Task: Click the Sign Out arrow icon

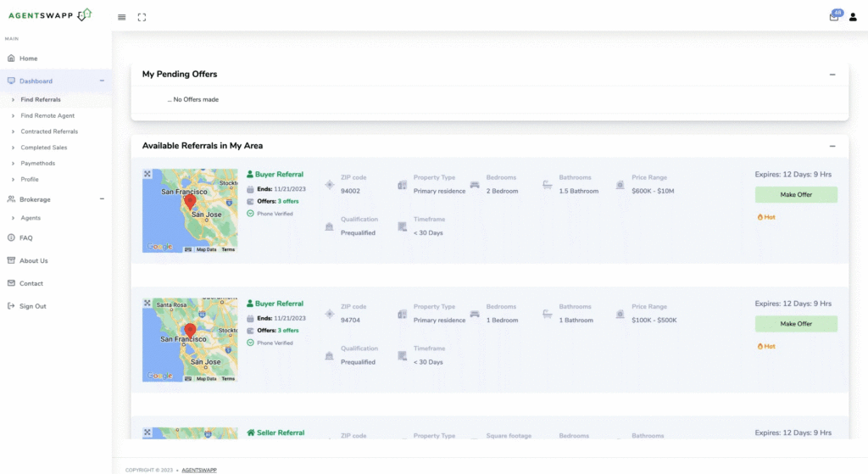Action: point(11,305)
